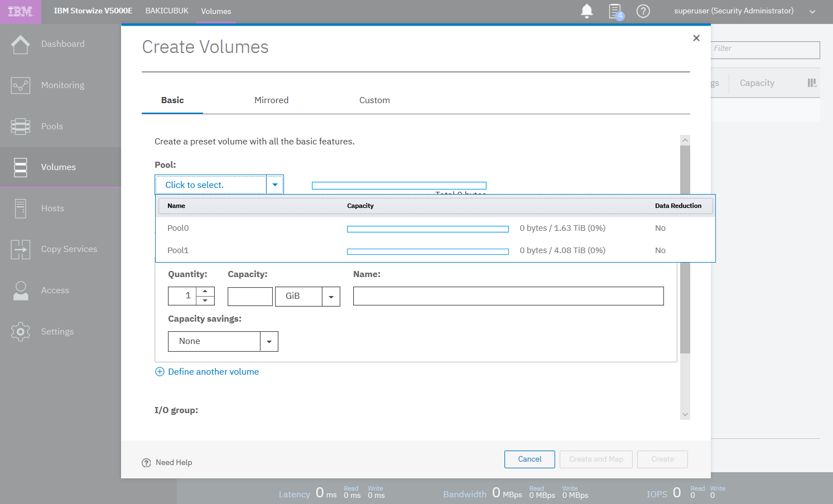This screenshot has height=504, width=833.
Task: Open the Pool dropdown arrow
Action: 275,185
